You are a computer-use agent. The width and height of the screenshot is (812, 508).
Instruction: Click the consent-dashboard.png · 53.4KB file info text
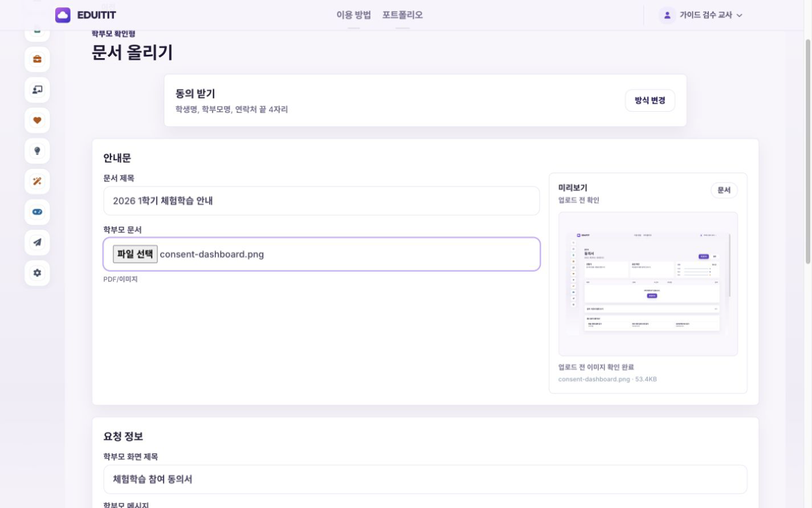pyautogui.click(x=607, y=379)
